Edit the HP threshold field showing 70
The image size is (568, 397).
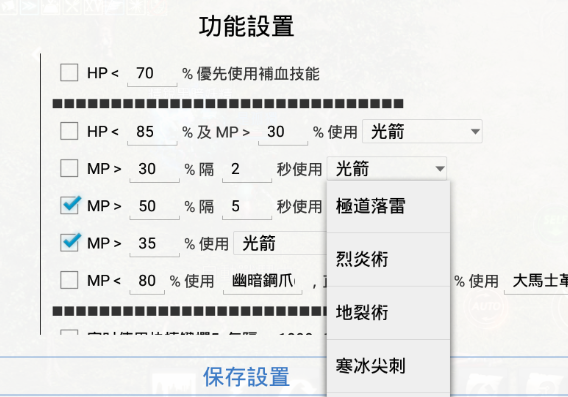152,74
